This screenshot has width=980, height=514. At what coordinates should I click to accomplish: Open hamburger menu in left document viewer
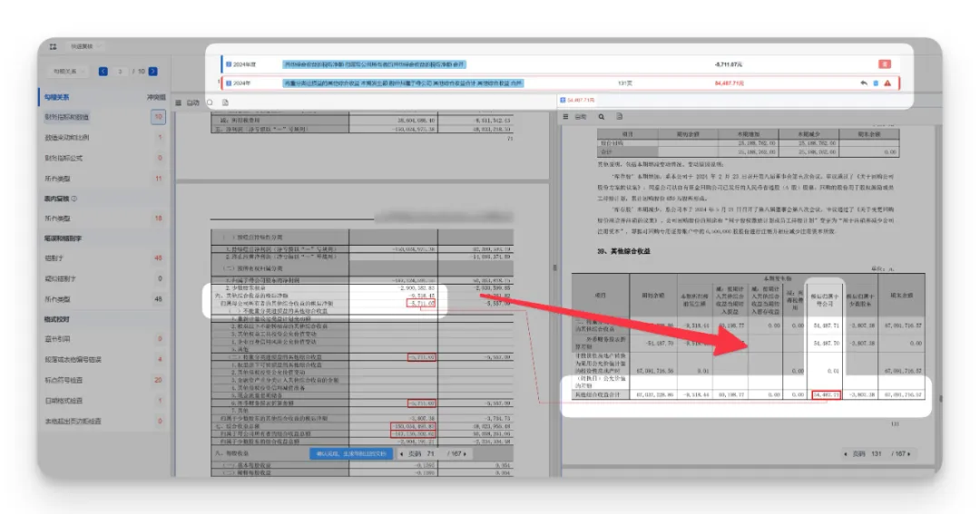[178, 102]
